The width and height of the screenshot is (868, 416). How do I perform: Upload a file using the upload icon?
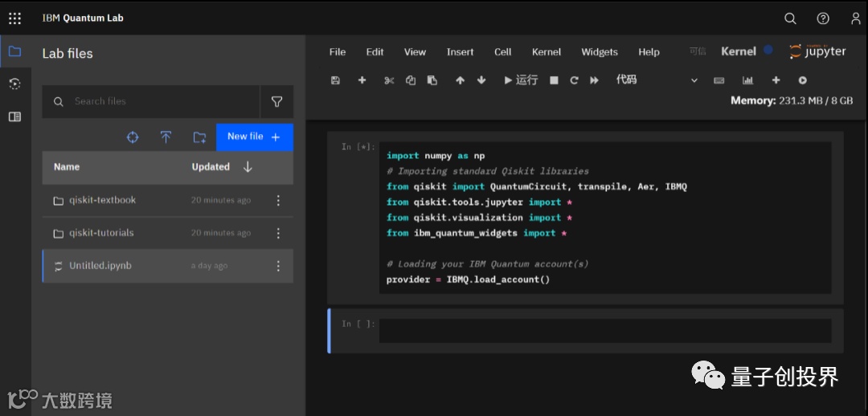point(166,137)
